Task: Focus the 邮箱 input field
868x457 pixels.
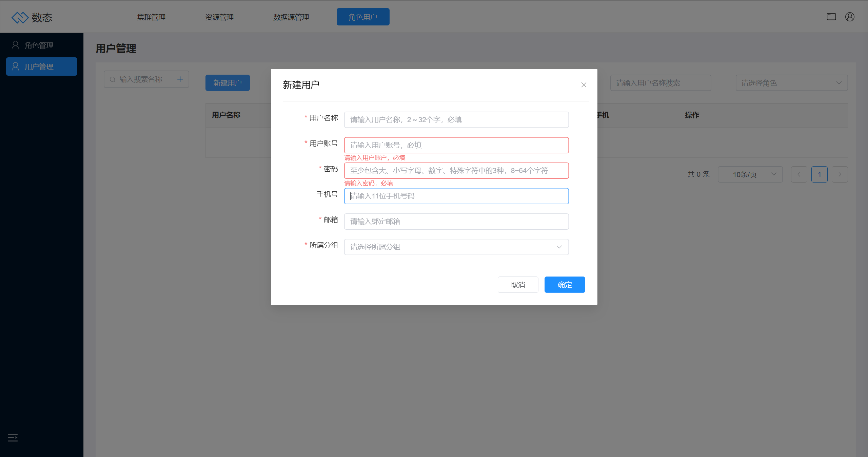Action: point(456,222)
